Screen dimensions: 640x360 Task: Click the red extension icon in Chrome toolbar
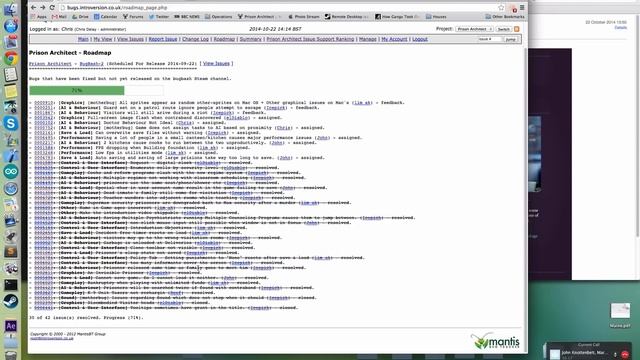click(x=513, y=8)
